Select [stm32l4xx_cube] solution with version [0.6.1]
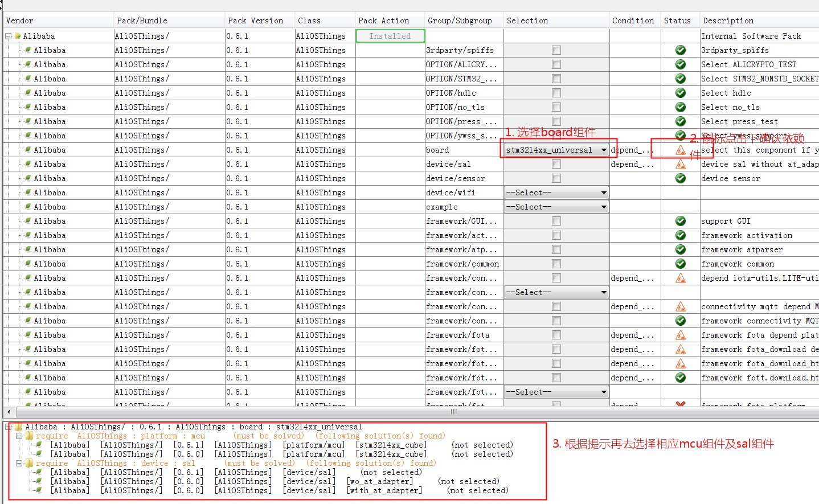Image resolution: width=819 pixels, height=504 pixels. pos(281,445)
